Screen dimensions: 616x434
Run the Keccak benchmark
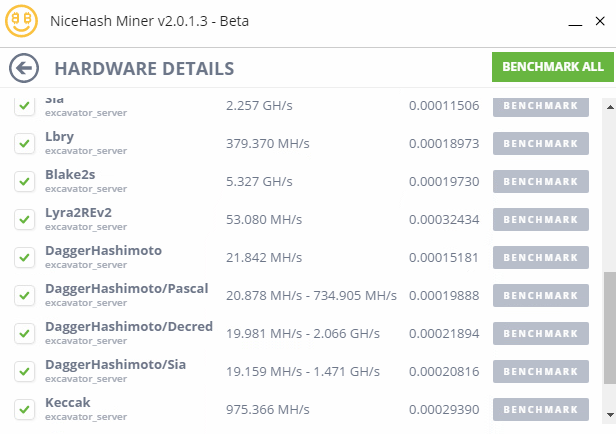[540, 410]
